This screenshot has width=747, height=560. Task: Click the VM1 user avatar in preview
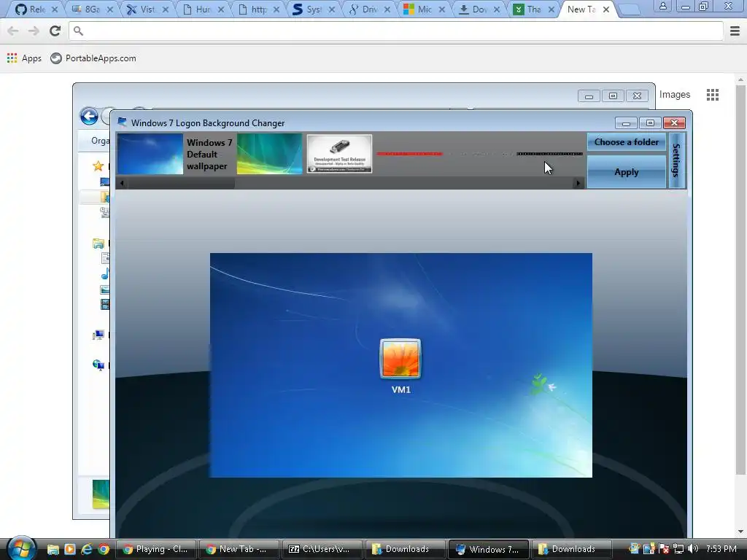coord(400,359)
